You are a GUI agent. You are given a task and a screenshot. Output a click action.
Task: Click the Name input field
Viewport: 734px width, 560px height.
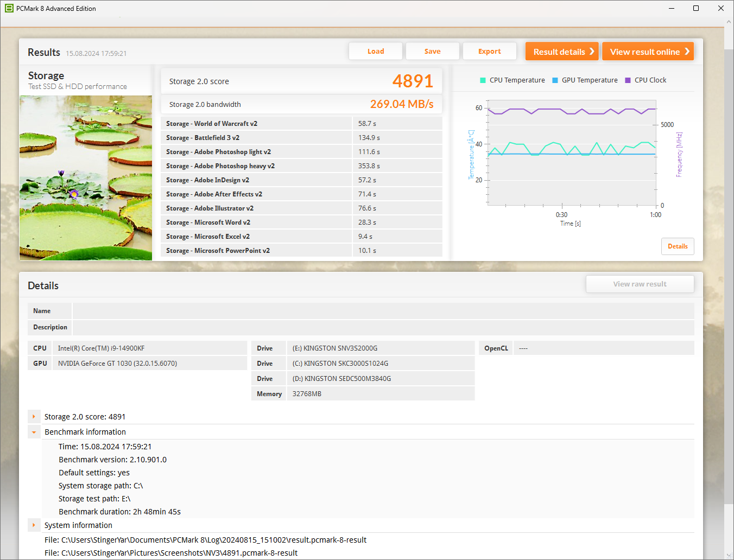coord(383,311)
